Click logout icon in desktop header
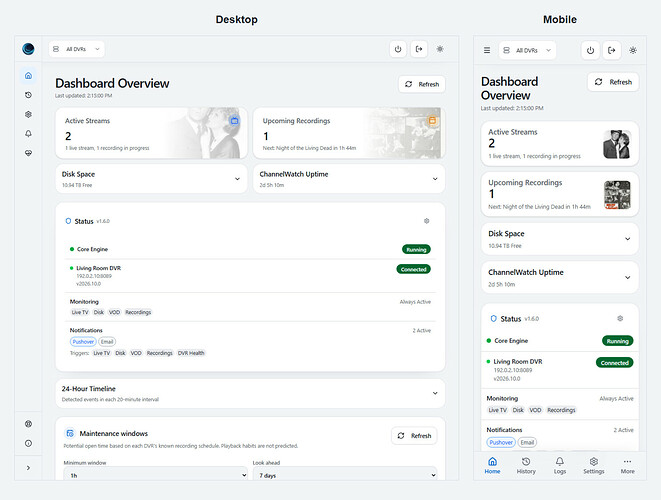The height and width of the screenshot is (500, 661). pyautogui.click(x=419, y=49)
